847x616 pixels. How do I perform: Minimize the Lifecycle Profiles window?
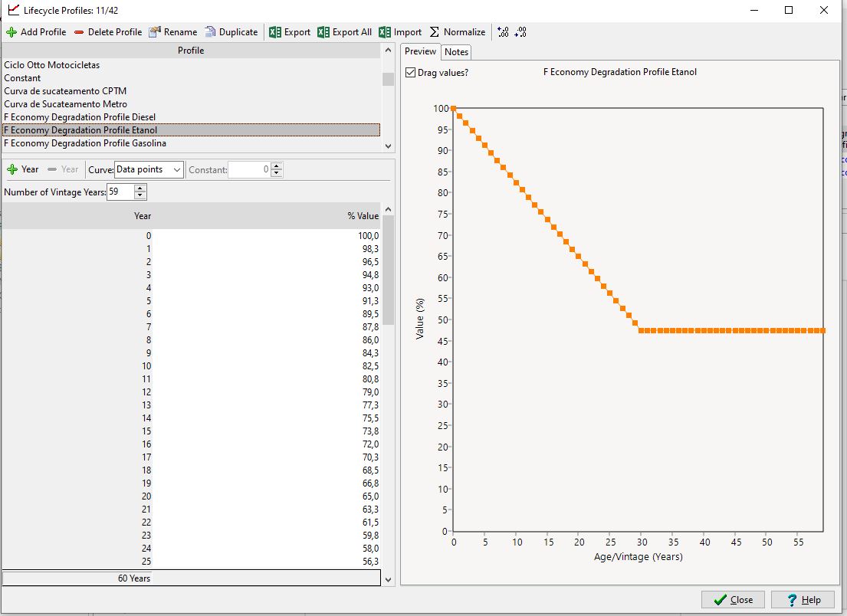tap(754, 10)
